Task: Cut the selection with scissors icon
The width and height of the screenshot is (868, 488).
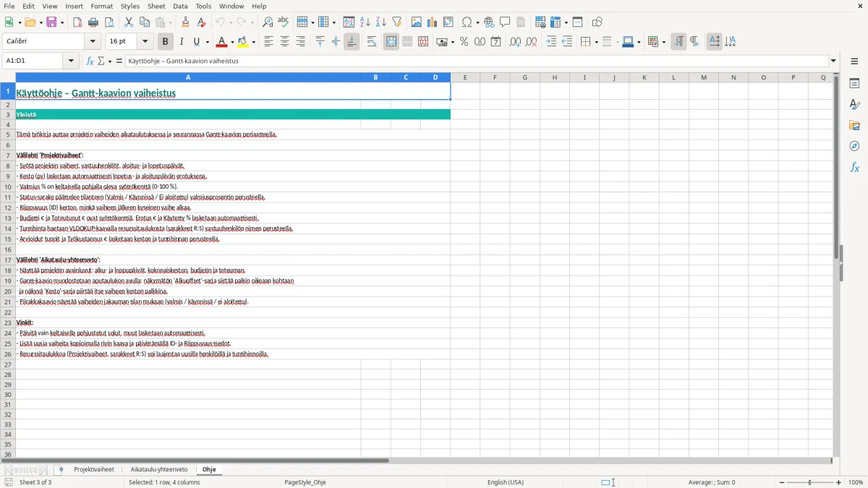Action: pyautogui.click(x=129, y=22)
